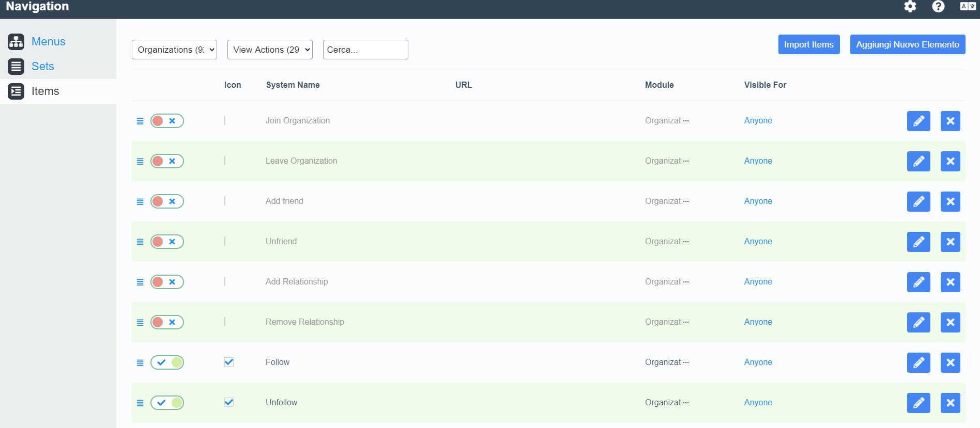Expand the Organizations module dropdown

tap(174, 50)
